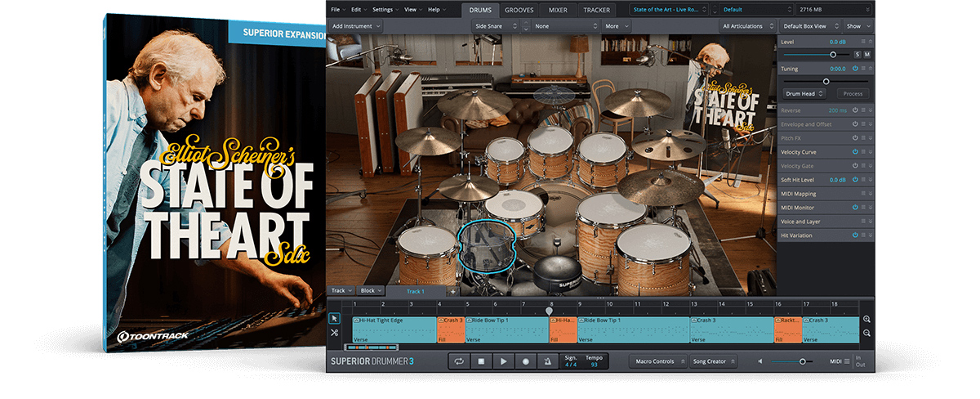Click the speaker volume icon
The image size is (980, 399).
click(761, 361)
